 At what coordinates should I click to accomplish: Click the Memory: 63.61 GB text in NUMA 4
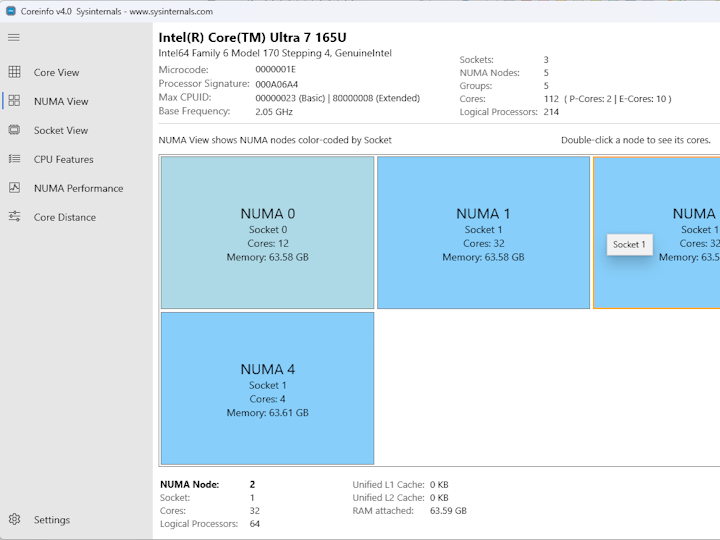click(x=268, y=413)
